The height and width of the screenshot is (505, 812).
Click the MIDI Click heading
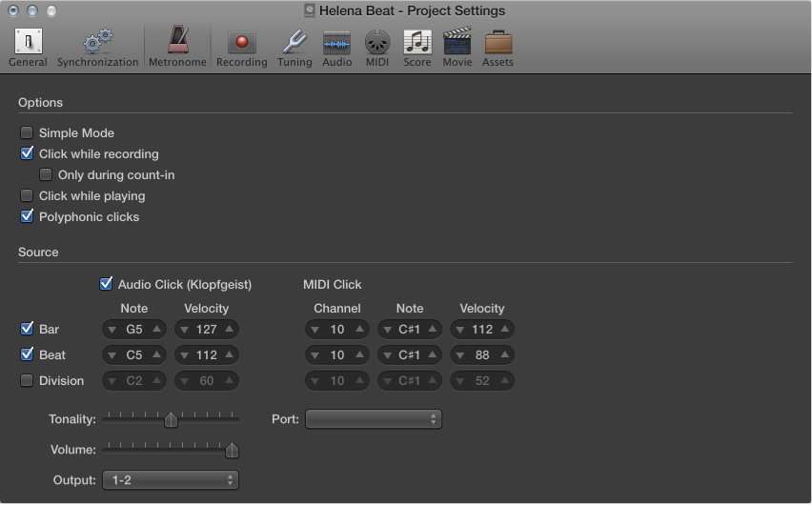333,284
